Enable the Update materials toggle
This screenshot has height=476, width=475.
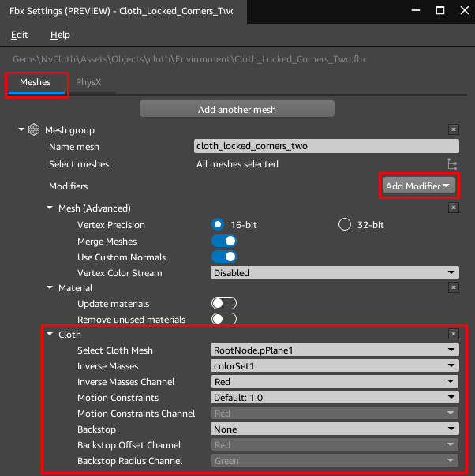tap(224, 304)
